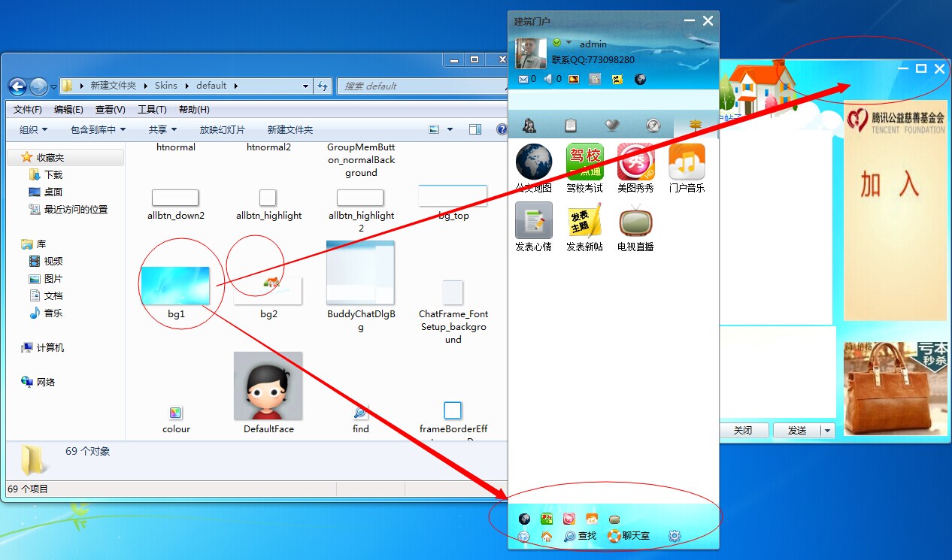Open the 查看(V) view menu
Viewport: 952px width, 560px height.
110,110
